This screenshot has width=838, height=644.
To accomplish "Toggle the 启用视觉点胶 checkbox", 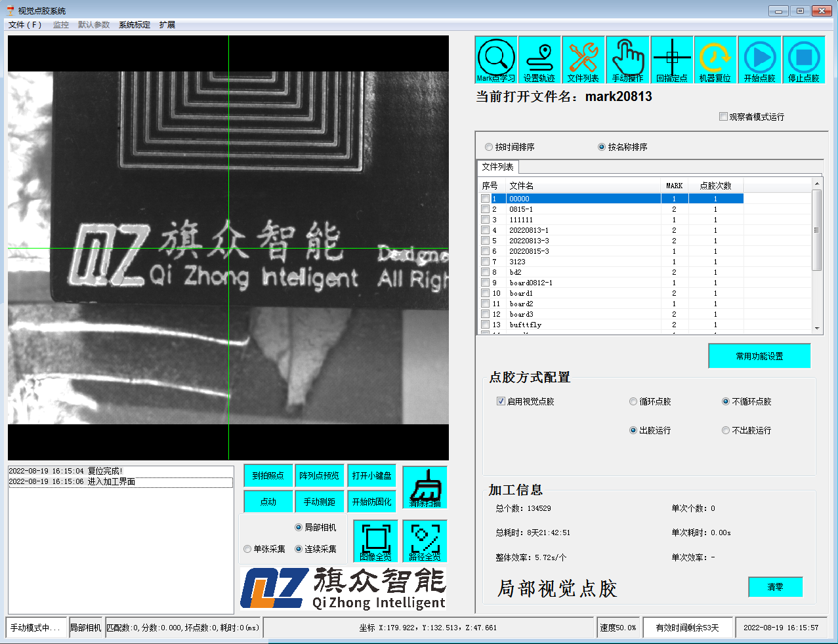I will click(501, 401).
